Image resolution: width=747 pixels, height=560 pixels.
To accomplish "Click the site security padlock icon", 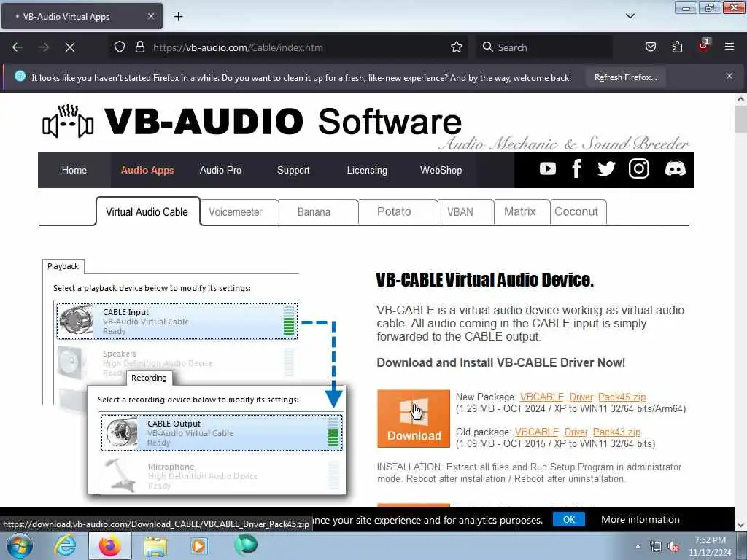I will (139, 47).
